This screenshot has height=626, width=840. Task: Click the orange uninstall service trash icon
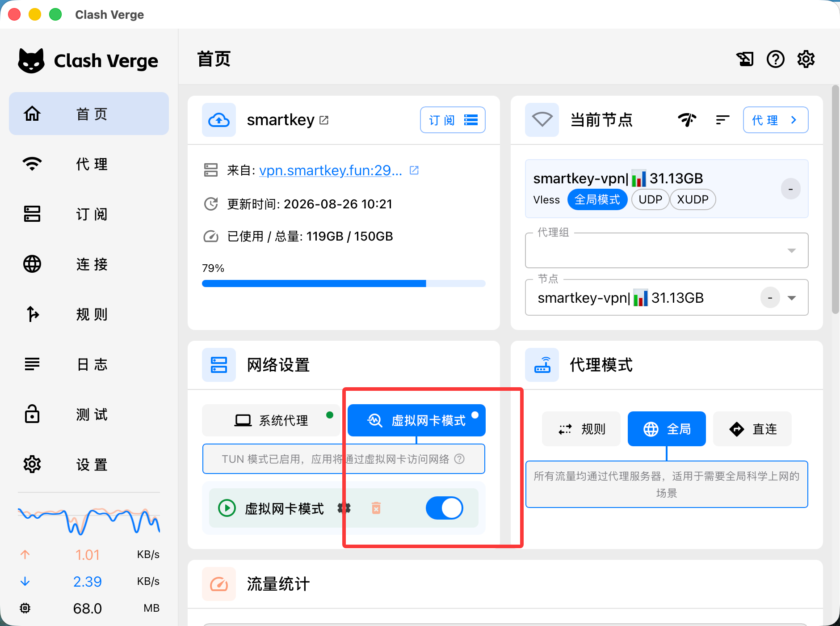coord(376,508)
